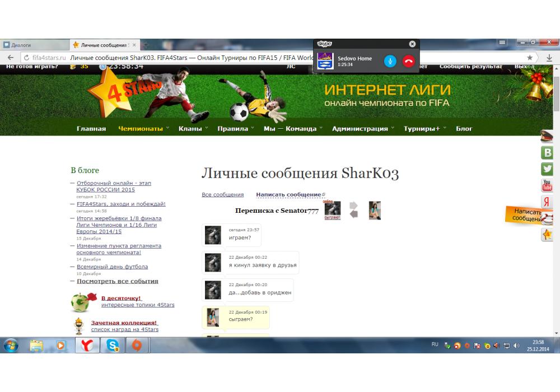Bookmark page with the star icon
This screenshot has width=560, height=392.
tap(530, 58)
